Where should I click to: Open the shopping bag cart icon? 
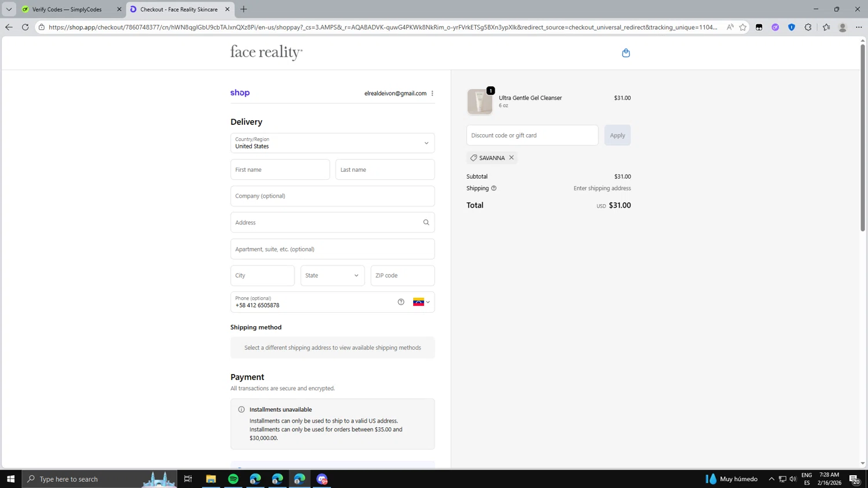pos(626,53)
